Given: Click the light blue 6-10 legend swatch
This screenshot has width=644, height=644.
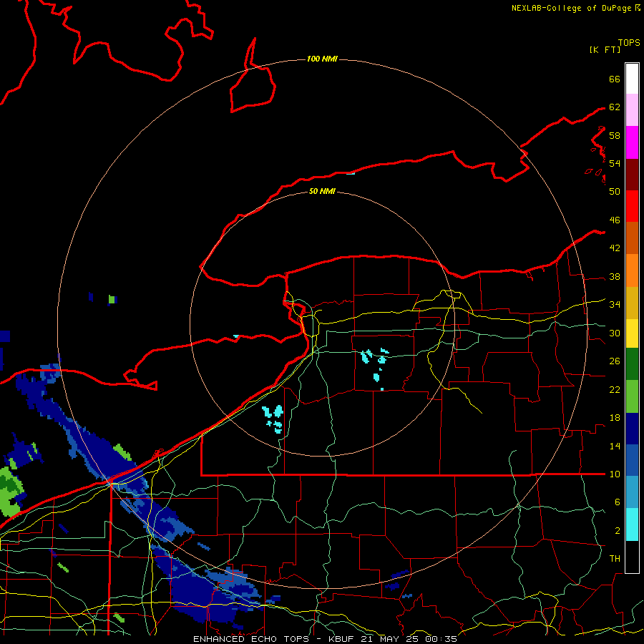Looking at the screenshot, I should coord(632,492).
